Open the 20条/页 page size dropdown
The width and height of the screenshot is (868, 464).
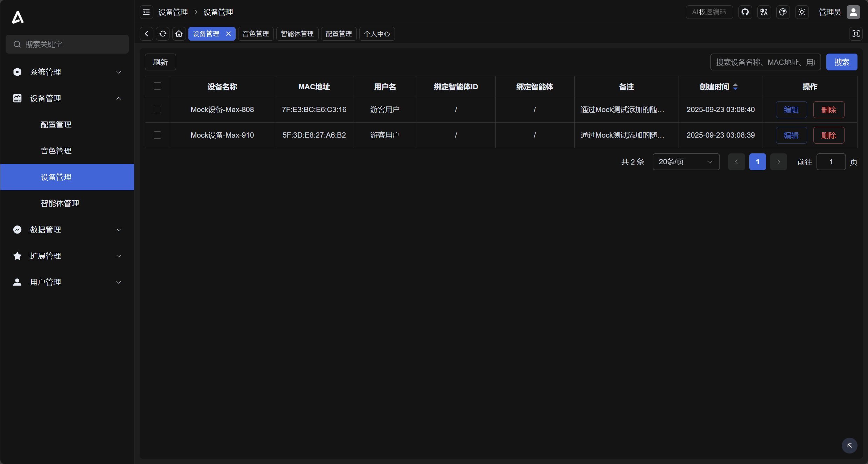pyautogui.click(x=686, y=162)
